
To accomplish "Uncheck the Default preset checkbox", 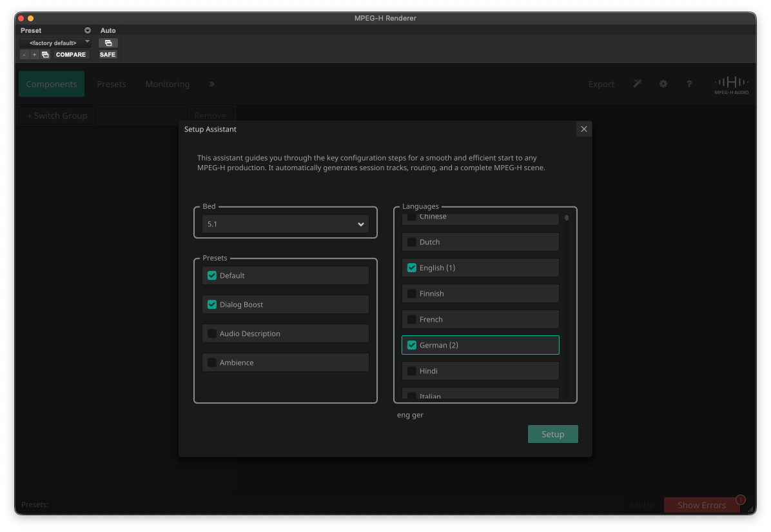I will point(212,276).
